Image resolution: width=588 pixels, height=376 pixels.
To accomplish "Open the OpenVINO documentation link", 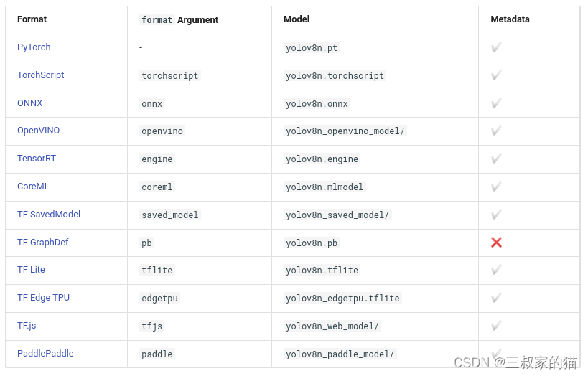I will click(x=38, y=131).
